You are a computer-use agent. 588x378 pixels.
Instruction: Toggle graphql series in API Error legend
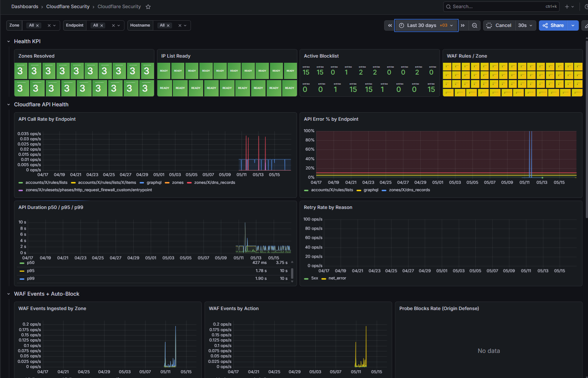pos(371,190)
